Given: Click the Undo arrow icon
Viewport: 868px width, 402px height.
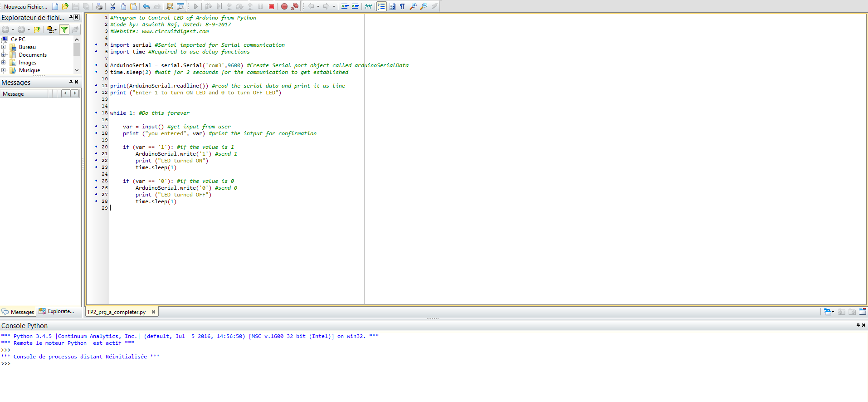Looking at the screenshot, I should pos(146,6).
